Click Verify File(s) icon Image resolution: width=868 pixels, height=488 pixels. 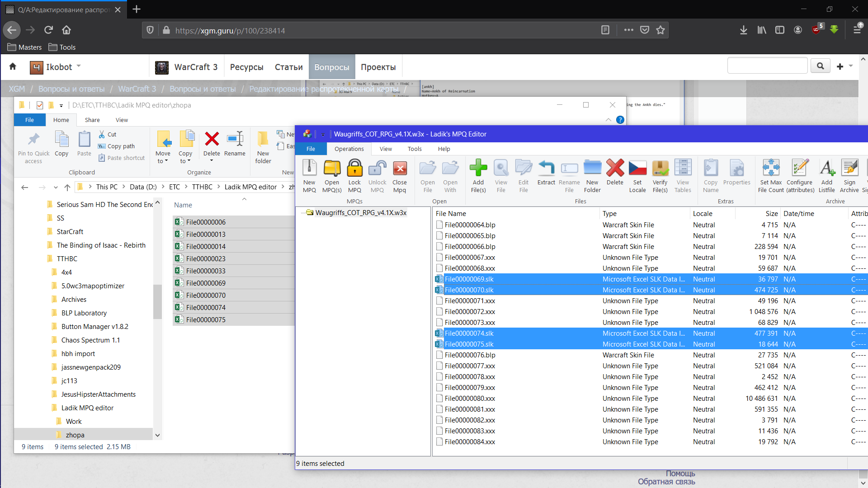coord(660,168)
